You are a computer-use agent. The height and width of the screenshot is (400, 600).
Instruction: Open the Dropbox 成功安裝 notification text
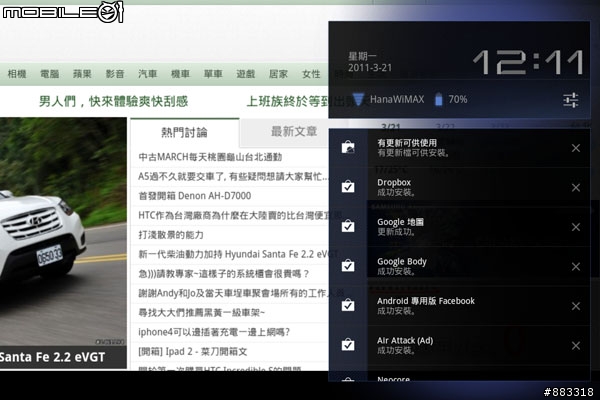click(x=396, y=187)
